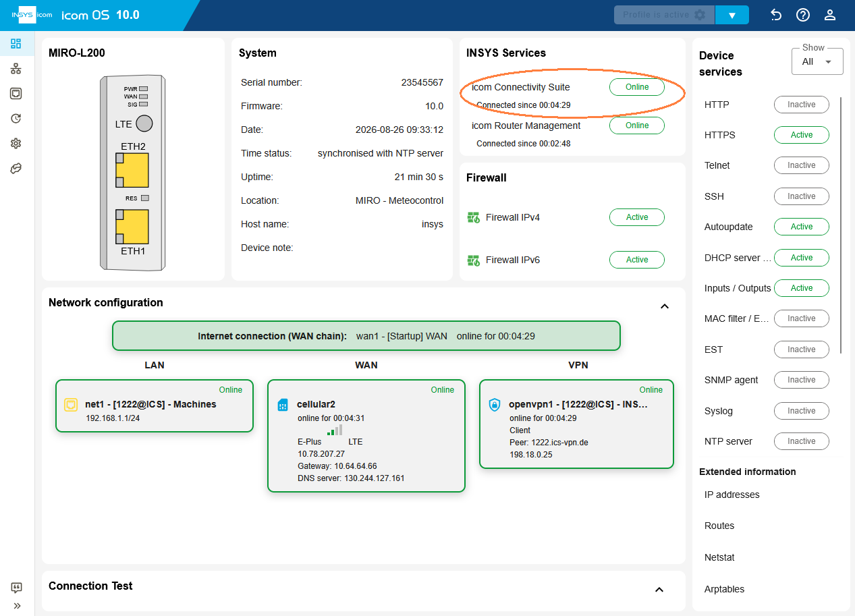This screenshot has width=855, height=616.
Task: Open the profile dropdown arrow button
Action: coord(732,15)
